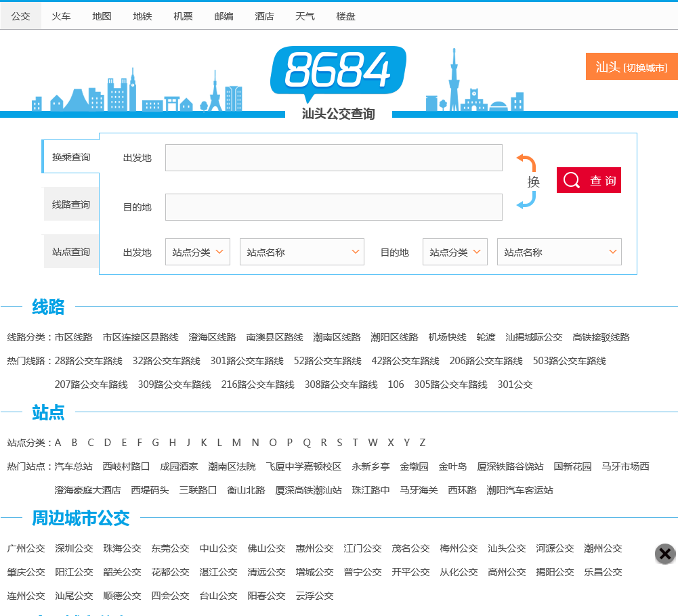Open 肇庆公交 city link
This screenshot has width=678, height=616.
(x=26, y=573)
